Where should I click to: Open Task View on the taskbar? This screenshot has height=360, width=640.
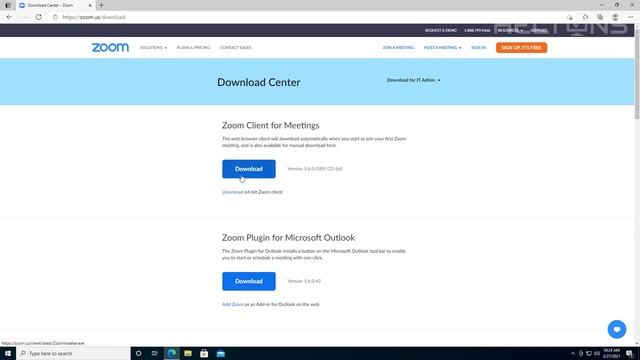tap(155, 353)
